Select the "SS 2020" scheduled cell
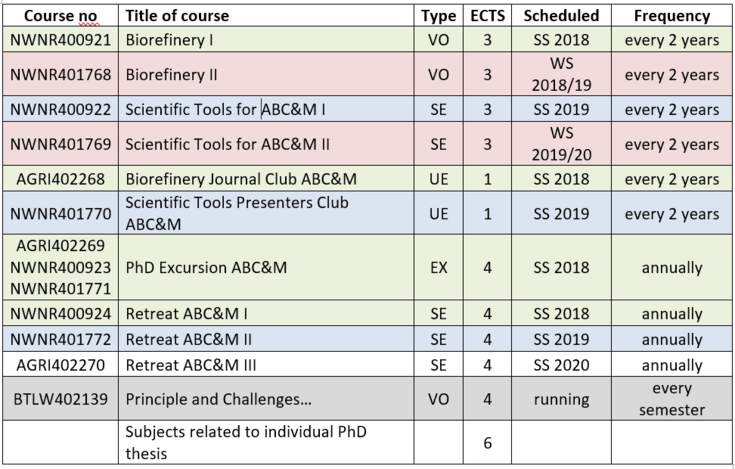Screen dimensions: 735x469 pyautogui.click(x=561, y=366)
